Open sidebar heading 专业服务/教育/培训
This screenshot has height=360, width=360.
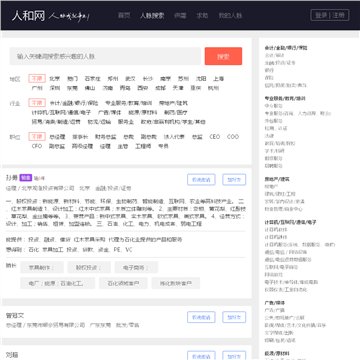pos(285,98)
